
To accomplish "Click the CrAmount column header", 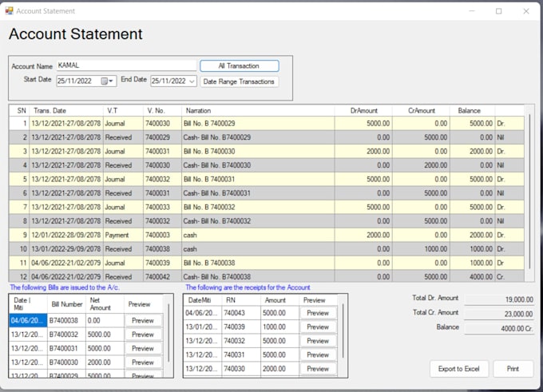I will point(421,111).
